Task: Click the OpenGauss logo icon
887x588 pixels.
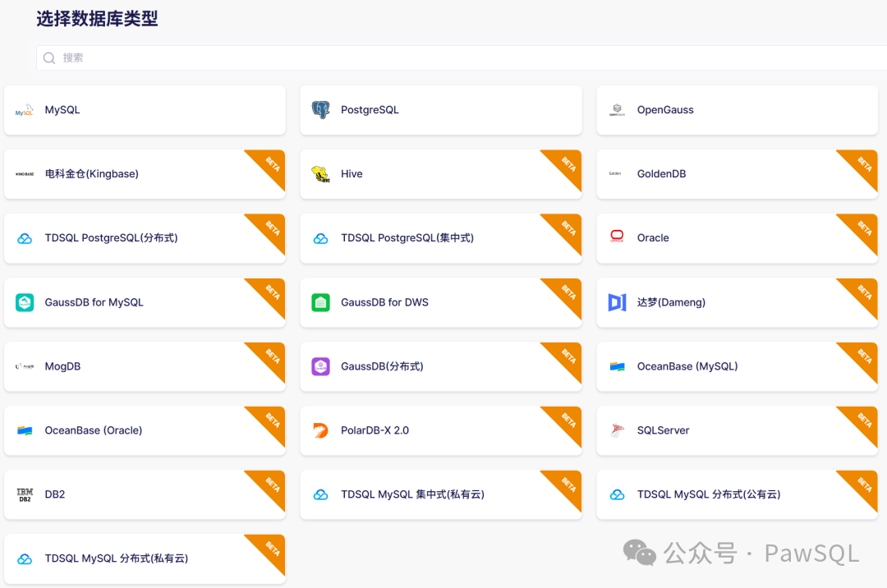Action: [617, 110]
